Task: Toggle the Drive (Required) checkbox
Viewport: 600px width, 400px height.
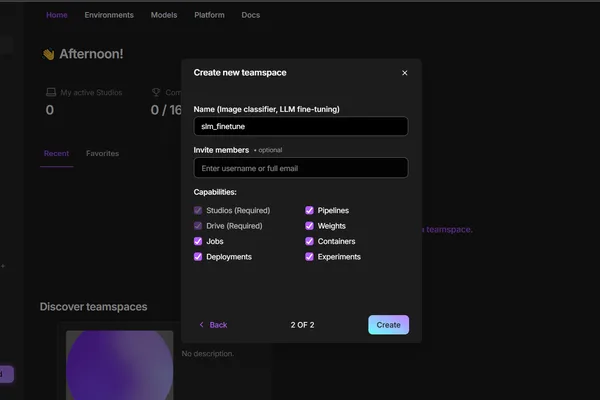Action: point(198,226)
